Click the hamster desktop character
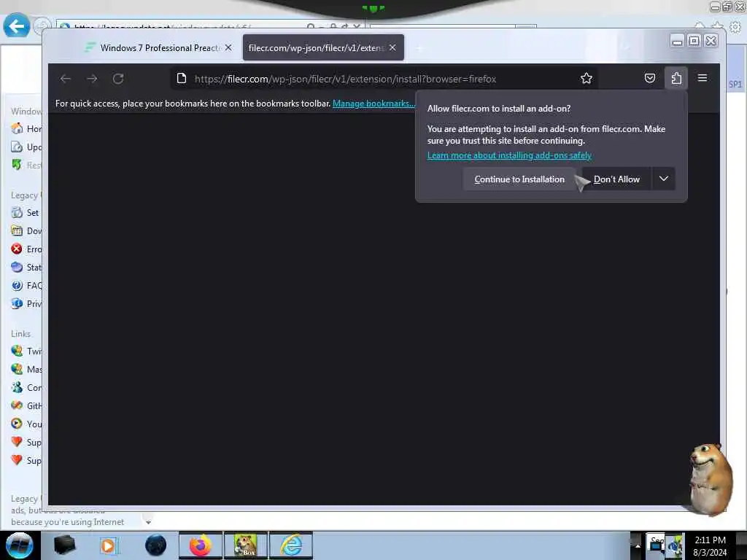The width and height of the screenshot is (747, 560). (710, 478)
